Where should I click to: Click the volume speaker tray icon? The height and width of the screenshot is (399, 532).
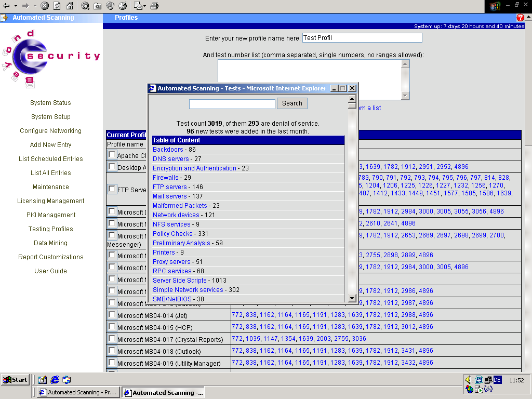coord(469,380)
